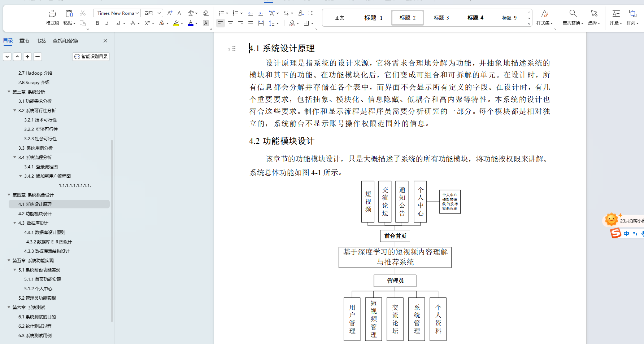Image resolution: width=644 pixels, height=344 pixels.
Task: Switch to the 章节 tab
Action: pyautogui.click(x=25, y=41)
